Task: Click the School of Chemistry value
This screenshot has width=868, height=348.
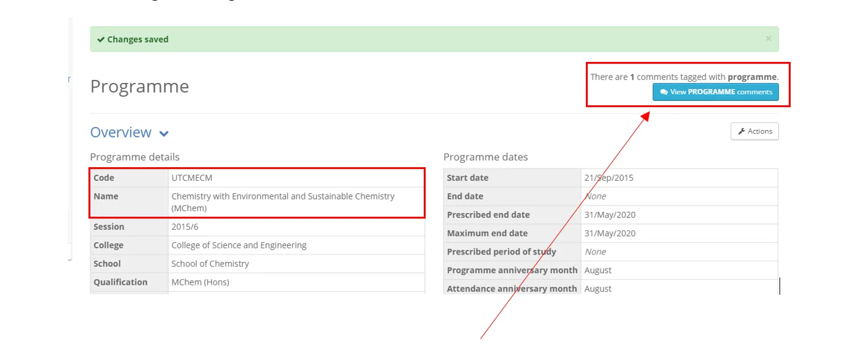Action: pos(210,264)
